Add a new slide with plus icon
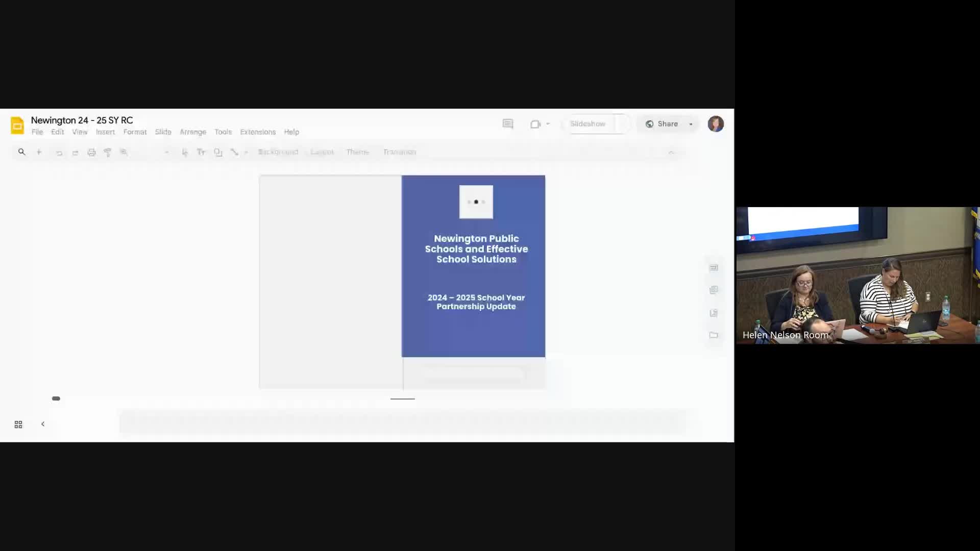980x551 pixels. (39, 152)
